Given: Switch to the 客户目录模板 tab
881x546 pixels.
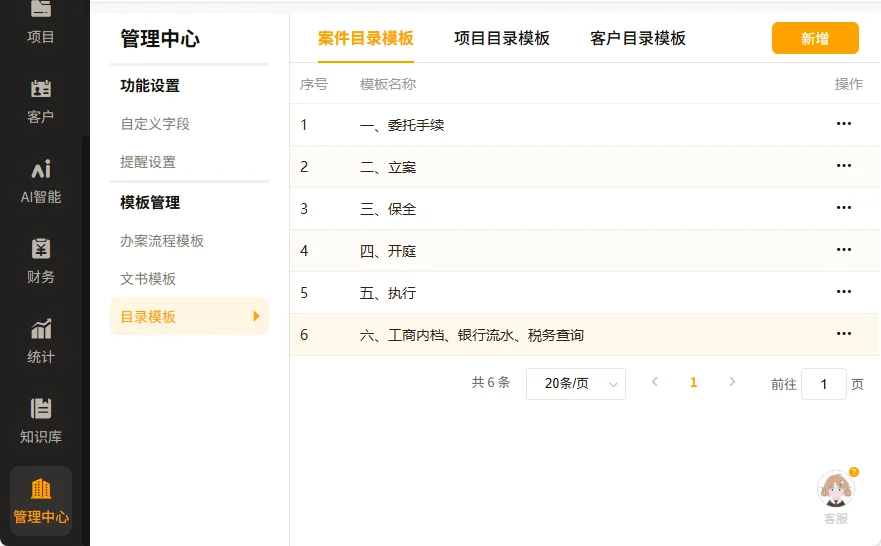Looking at the screenshot, I should click(638, 39).
